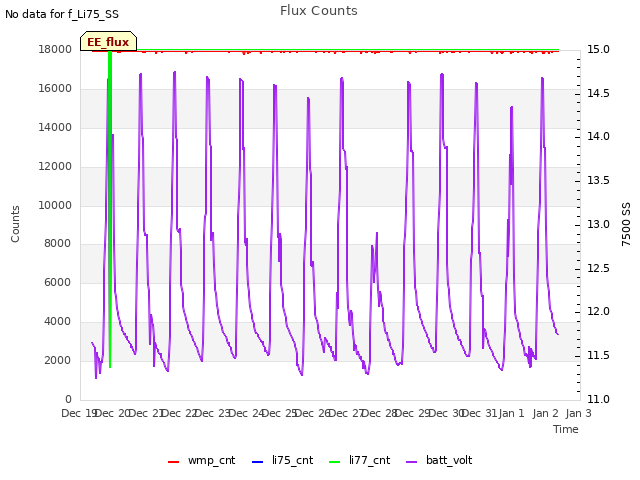The image size is (640, 480).
Task: Click the 12.5 tick on right axis
Action: pos(598,268)
